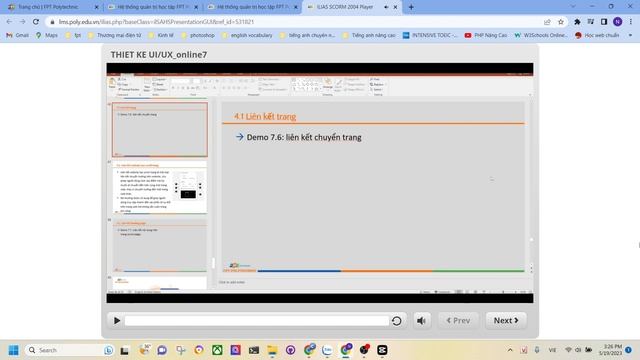This screenshot has width=640, height=360.
Task: Open the clock showing 3:26 PM
Action: [611, 350]
